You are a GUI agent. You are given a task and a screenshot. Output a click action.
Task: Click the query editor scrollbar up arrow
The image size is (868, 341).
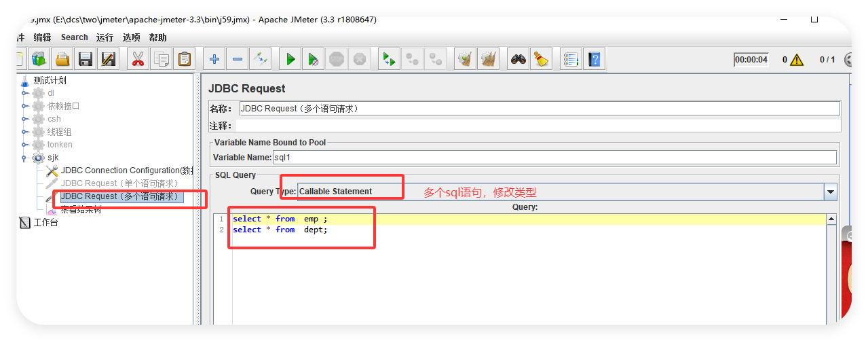click(x=831, y=219)
